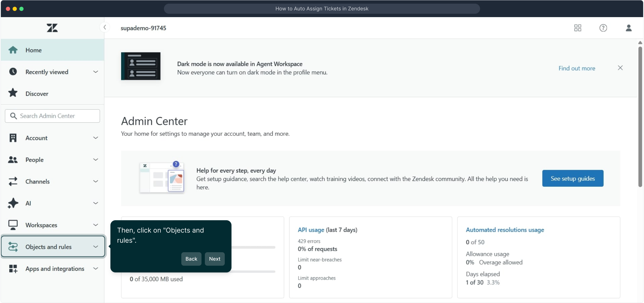The height and width of the screenshot is (303, 644).
Task: Click the Channels arrows icon
Action: 13,181
